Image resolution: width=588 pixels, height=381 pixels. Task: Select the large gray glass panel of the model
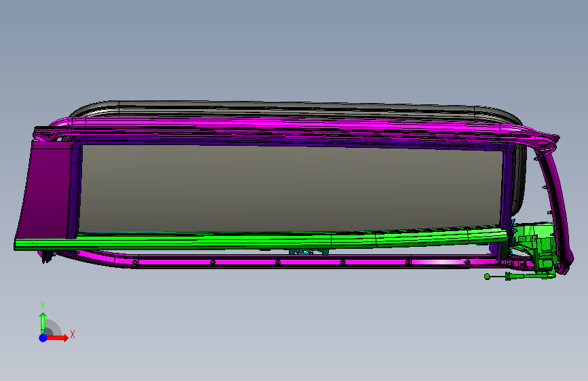291,188
